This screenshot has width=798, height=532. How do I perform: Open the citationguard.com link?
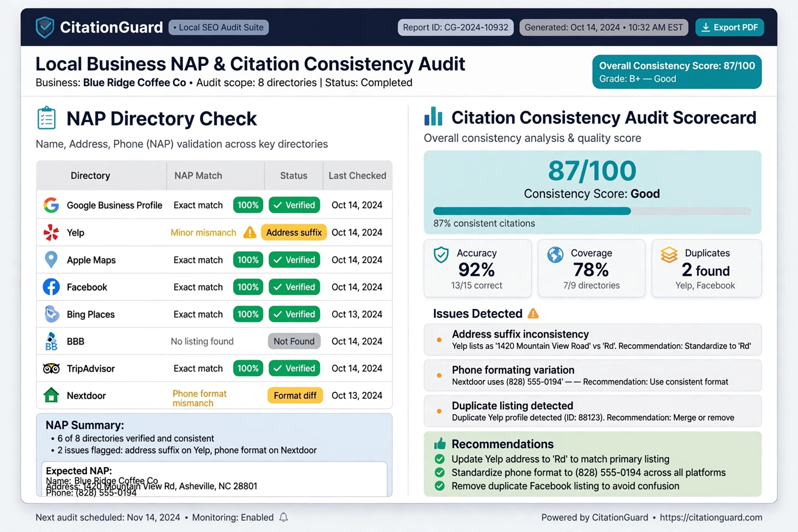711,517
